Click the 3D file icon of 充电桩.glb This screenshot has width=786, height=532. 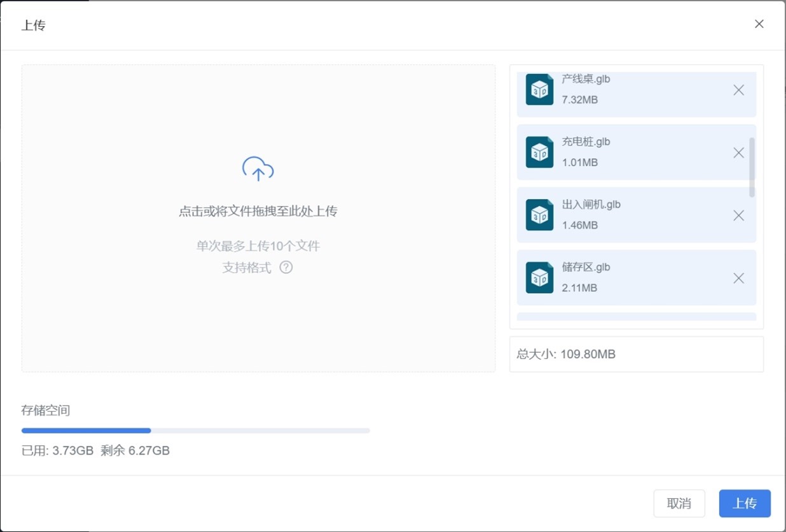click(539, 153)
